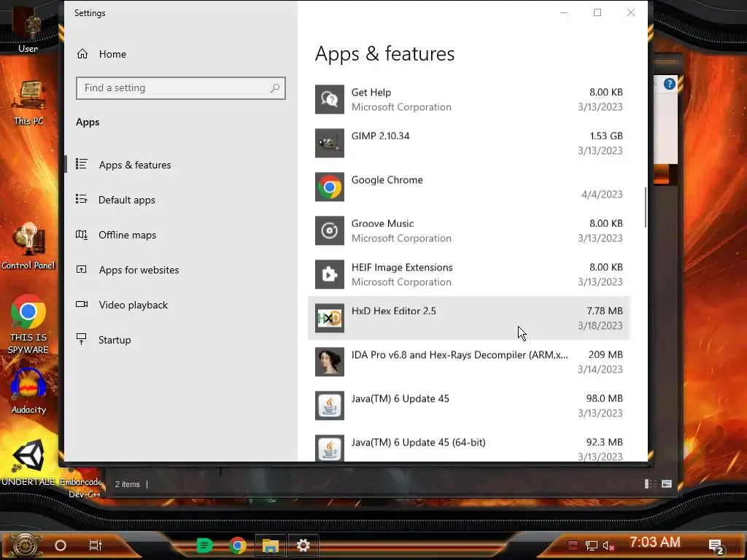Open the notification center icon
This screenshot has width=747, height=560.
716,547
